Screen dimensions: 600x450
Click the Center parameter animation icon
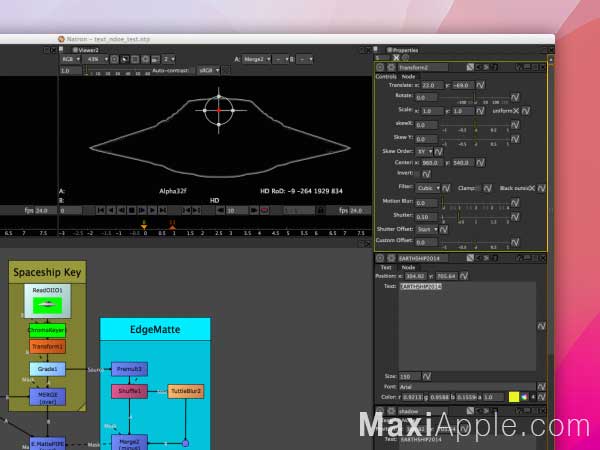(x=480, y=163)
